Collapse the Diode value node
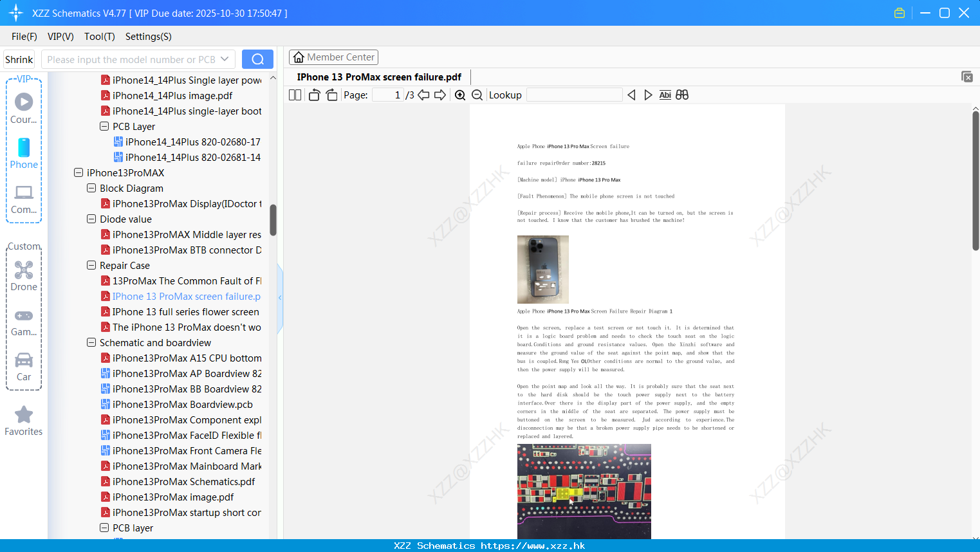980x552 pixels. 91,219
